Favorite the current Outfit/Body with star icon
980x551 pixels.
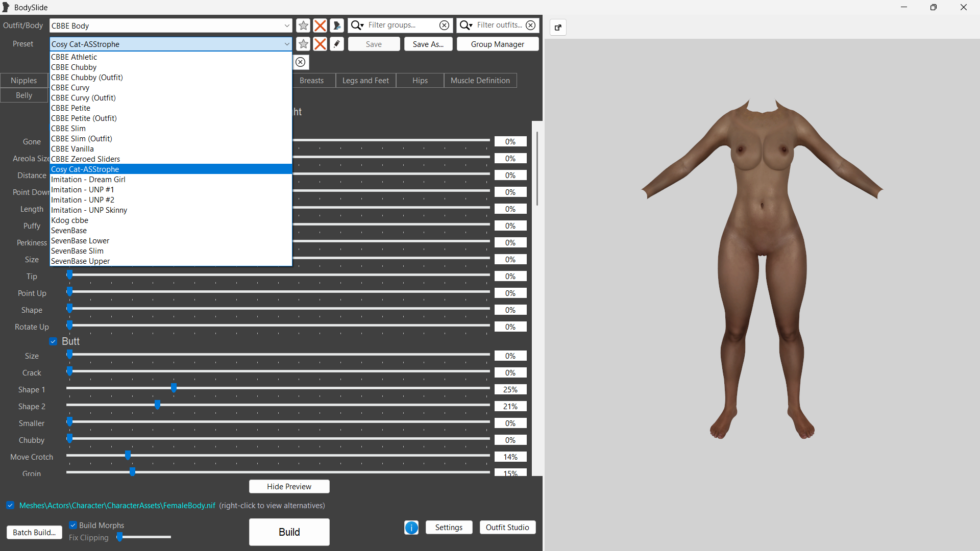click(303, 26)
